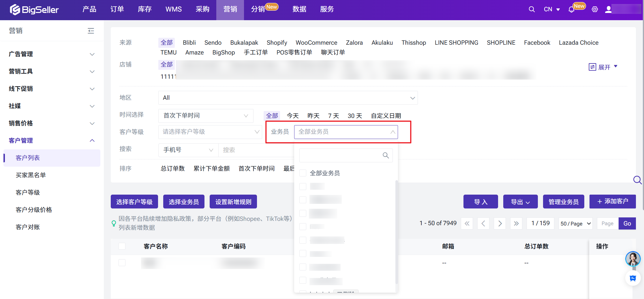Check the 全部业务员 checkbox
The width and height of the screenshot is (644, 299).
click(x=303, y=173)
